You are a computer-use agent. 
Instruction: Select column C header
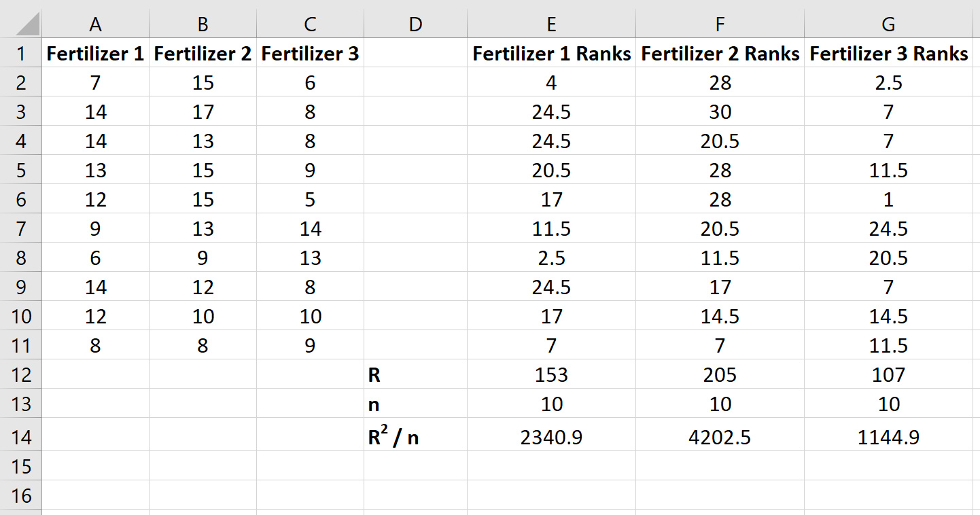click(311, 24)
